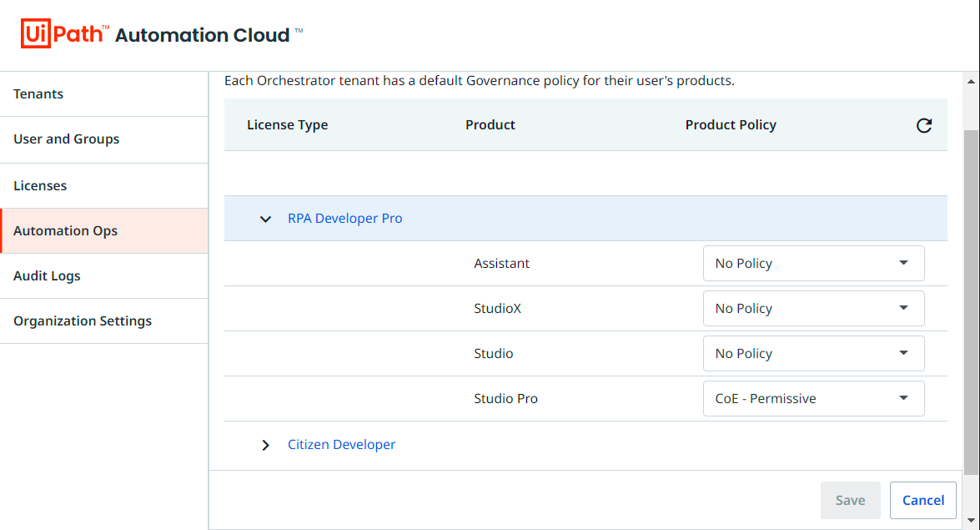
Task: Click the Studio Pro product name
Action: 505,399
